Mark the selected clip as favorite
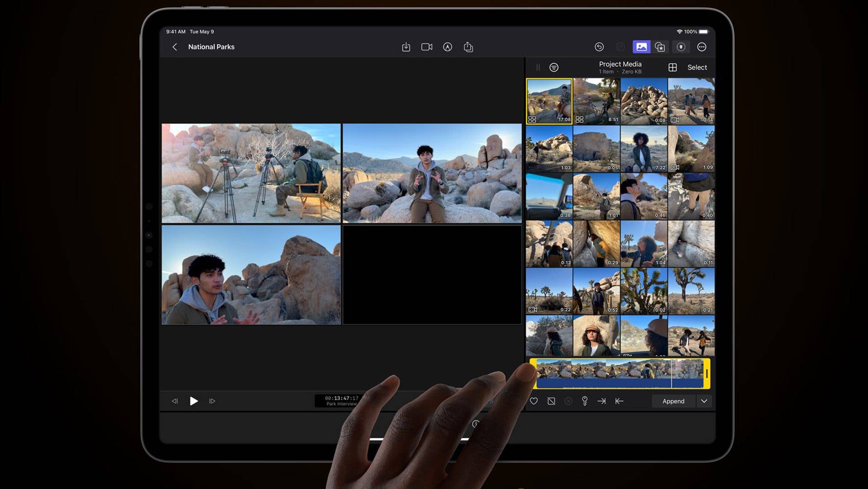This screenshot has height=489, width=868. pyautogui.click(x=534, y=401)
